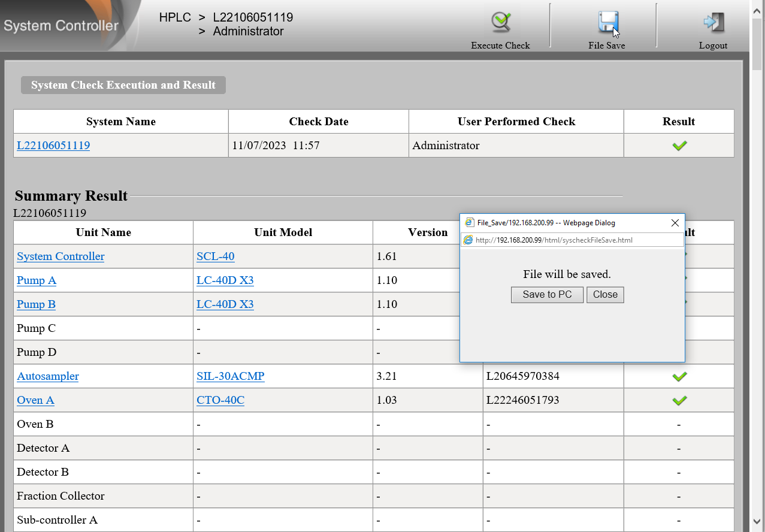
Task: Click version 1.61 in System Controller row
Action: coord(387,256)
